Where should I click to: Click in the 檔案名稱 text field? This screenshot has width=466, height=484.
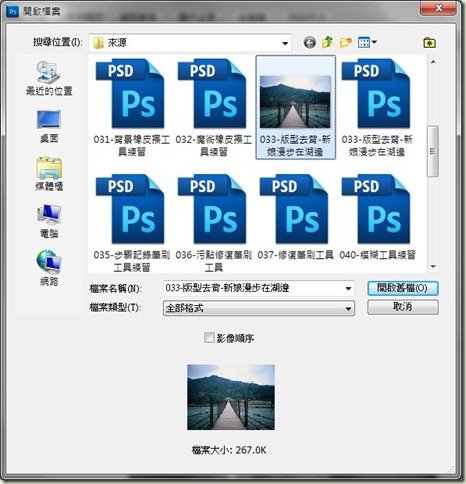253,288
